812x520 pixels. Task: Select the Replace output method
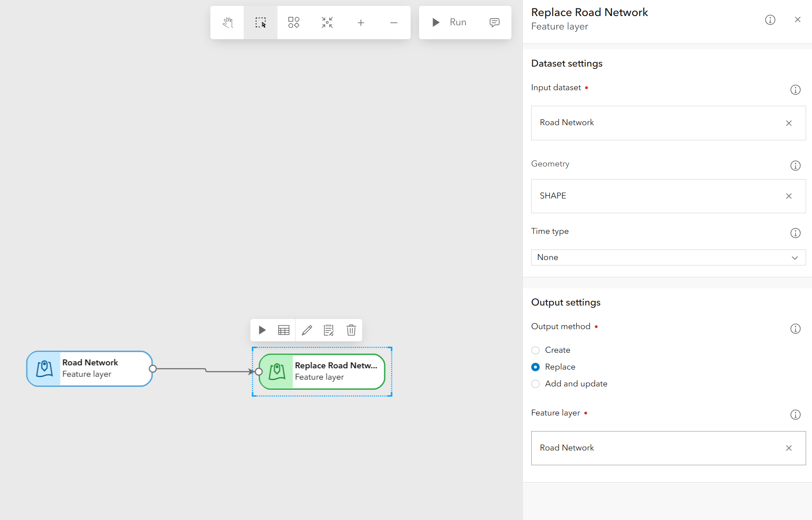(x=535, y=367)
